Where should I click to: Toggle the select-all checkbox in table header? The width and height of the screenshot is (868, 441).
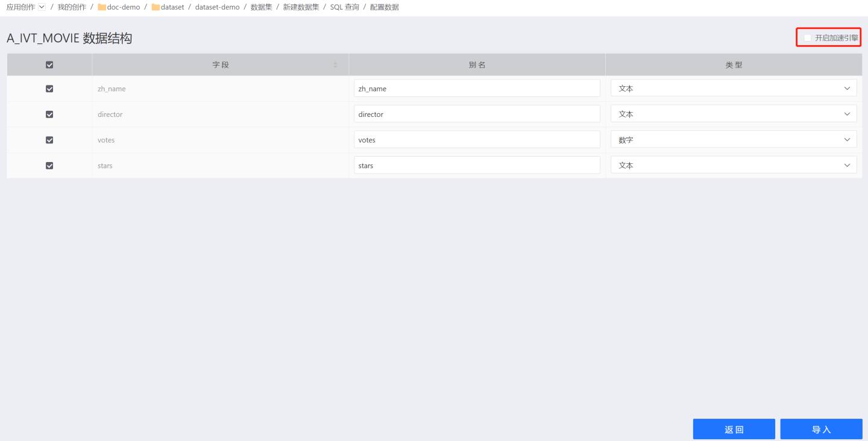pyautogui.click(x=49, y=65)
